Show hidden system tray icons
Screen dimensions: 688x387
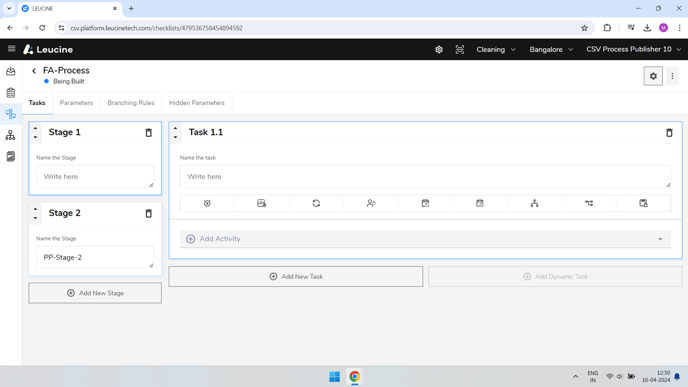(575, 376)
